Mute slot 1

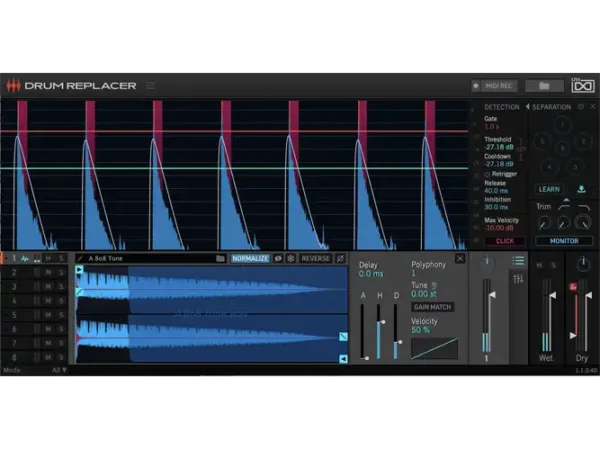48,259
